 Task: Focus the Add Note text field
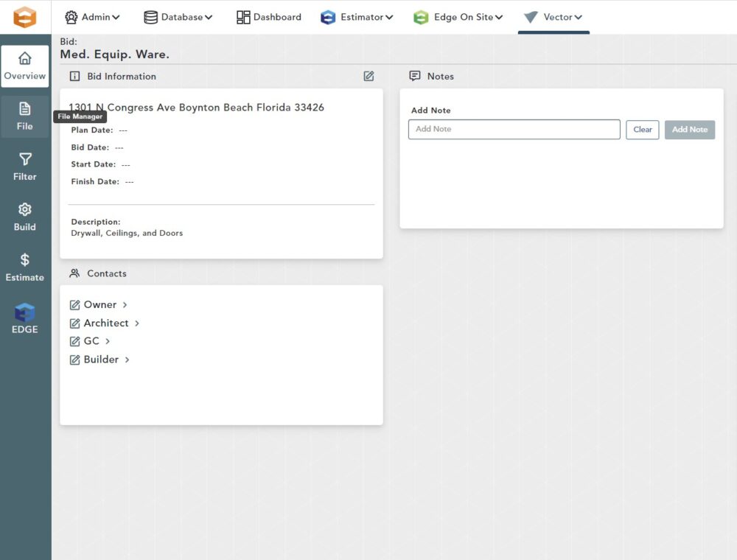[514, 129]
